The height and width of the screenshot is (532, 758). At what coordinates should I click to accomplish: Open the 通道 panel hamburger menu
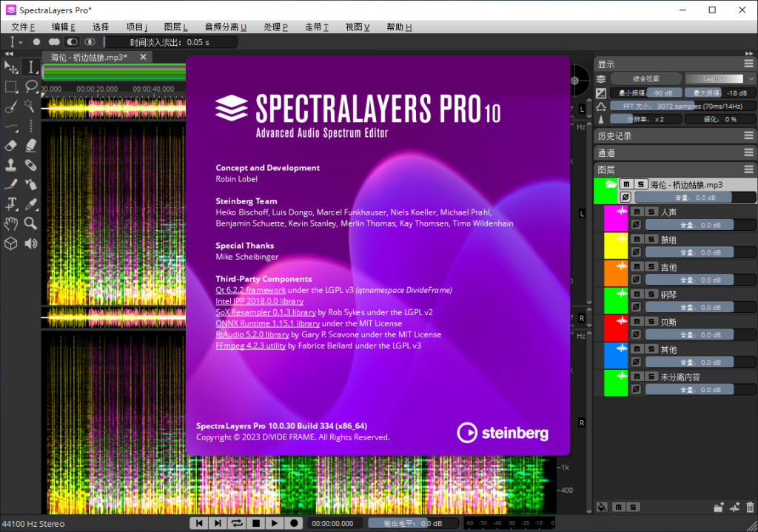[749, 152]
